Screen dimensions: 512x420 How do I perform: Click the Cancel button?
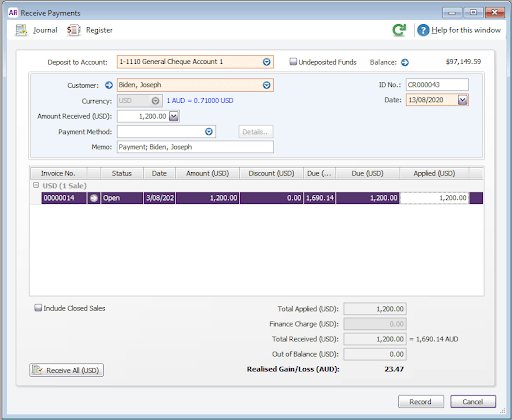(473, 402)
